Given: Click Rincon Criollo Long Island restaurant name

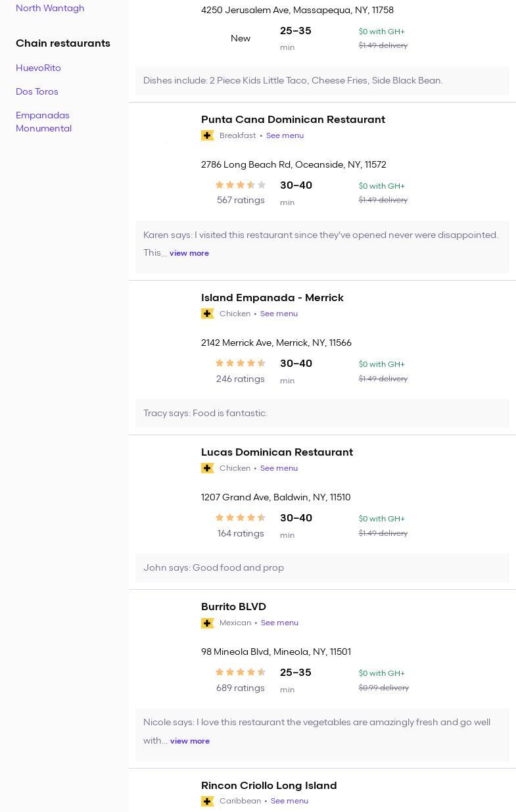Looking at the screenshot, I should [x=269, y=785].
